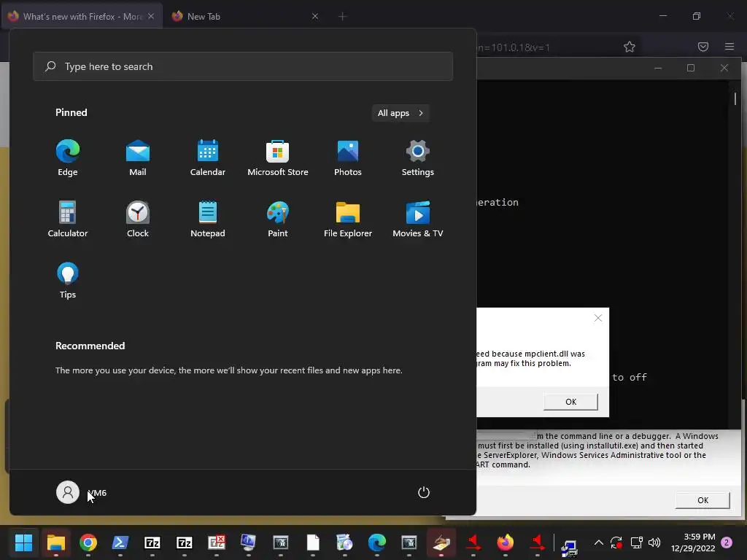
Task: Open the Tips app
Action: tap(68, 281)
